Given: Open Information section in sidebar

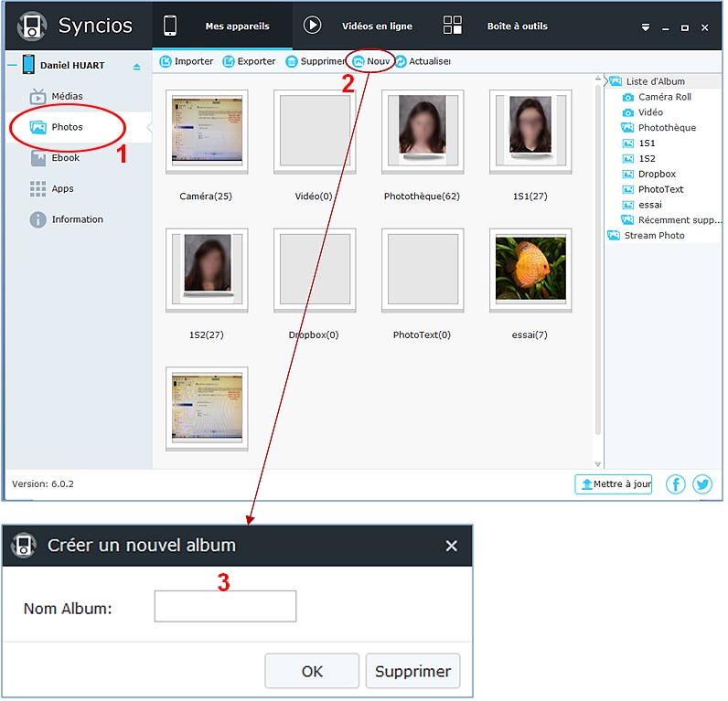Looking at the screenshot, I should tap(78, 220).
